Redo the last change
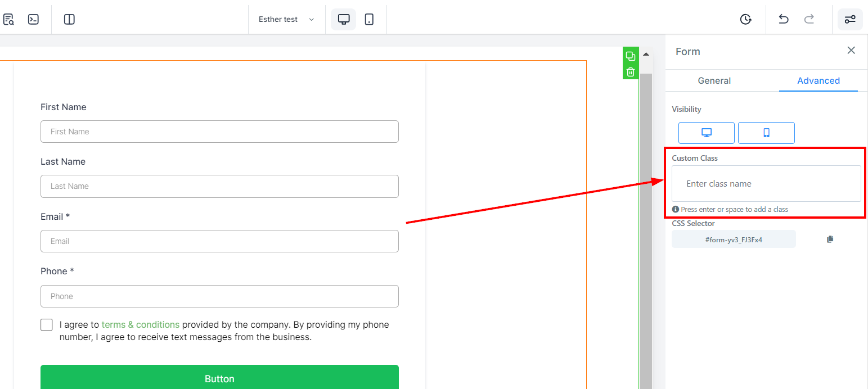 809,19
